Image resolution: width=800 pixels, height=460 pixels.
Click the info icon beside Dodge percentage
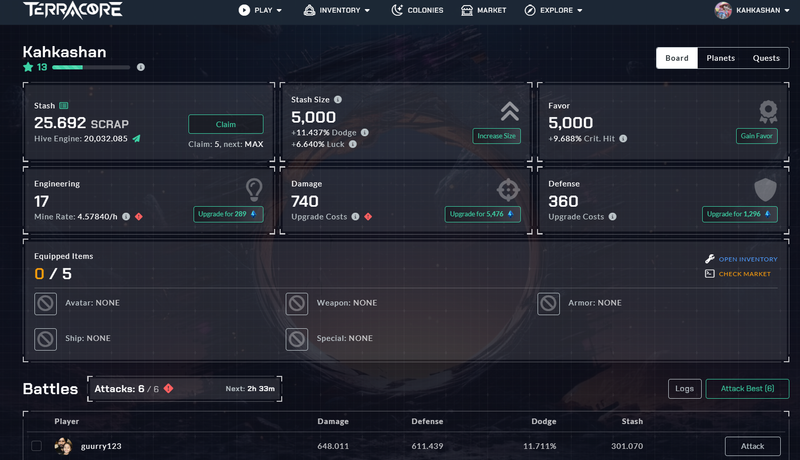364,132
